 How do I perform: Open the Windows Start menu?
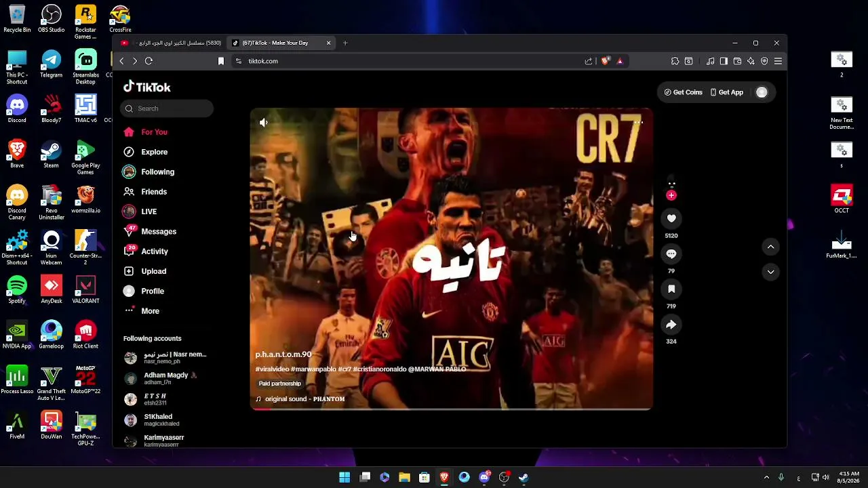point(344,477)
